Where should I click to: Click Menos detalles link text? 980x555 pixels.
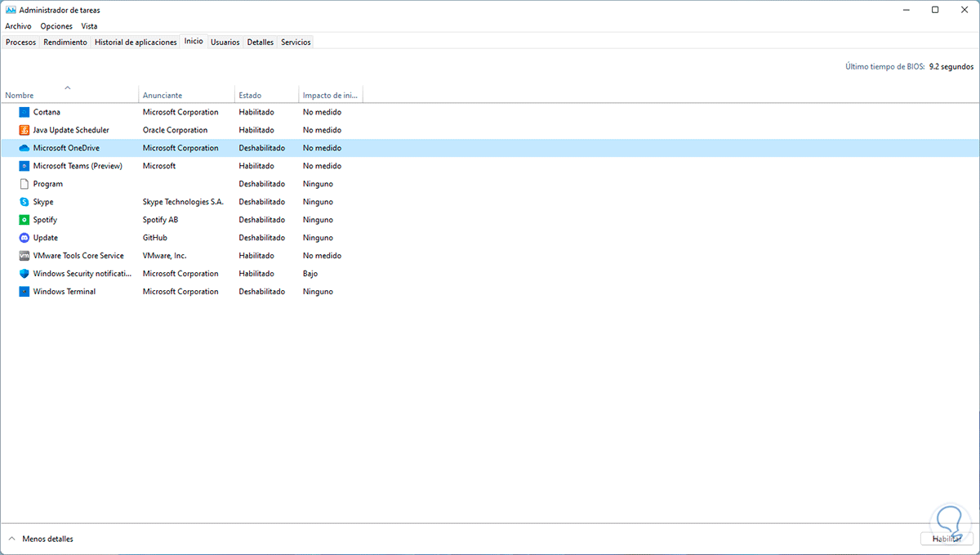pos(47,539)
